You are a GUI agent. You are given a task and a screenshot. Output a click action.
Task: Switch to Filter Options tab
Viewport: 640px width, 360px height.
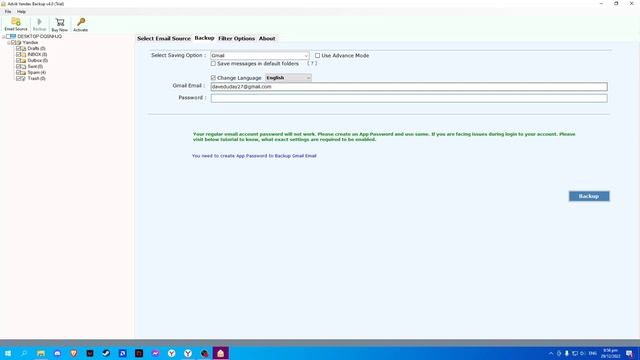tap(236, 38)
